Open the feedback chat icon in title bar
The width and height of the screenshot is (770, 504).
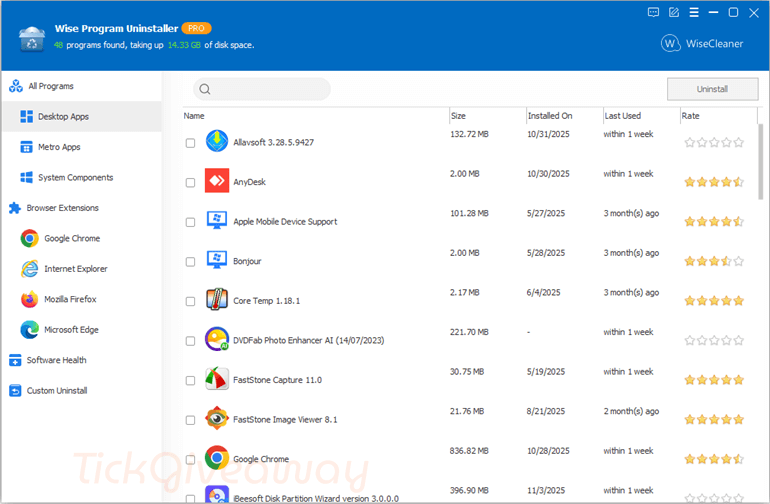click(x=653, y=12)
